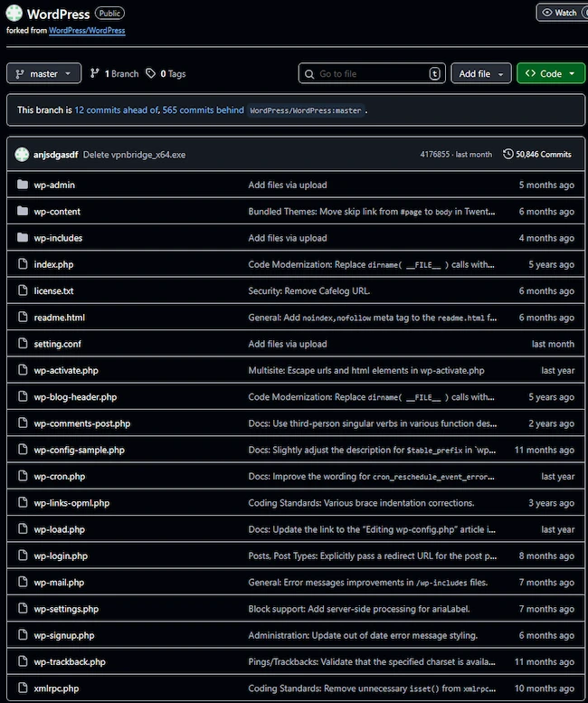Viewport: 588px width, 703px height.
Task: Click the wp-cron.php file icon
Action: pos(23,475)
